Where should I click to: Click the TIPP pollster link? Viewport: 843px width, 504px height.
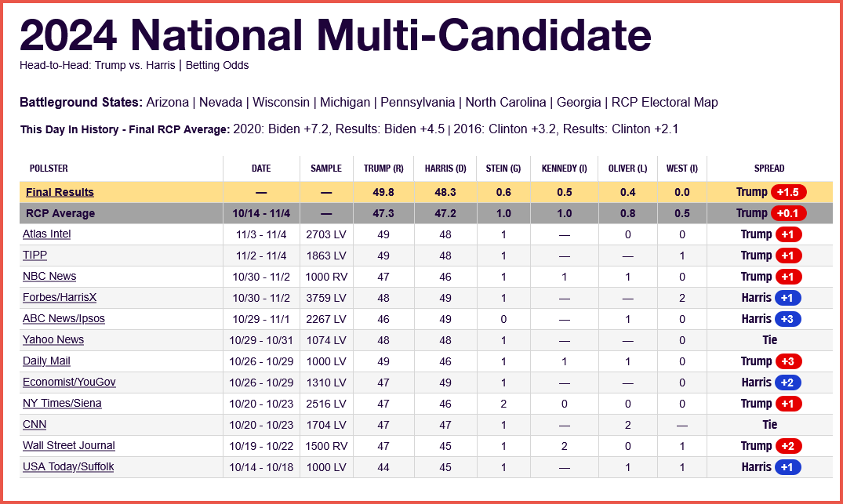coord(36,256)
